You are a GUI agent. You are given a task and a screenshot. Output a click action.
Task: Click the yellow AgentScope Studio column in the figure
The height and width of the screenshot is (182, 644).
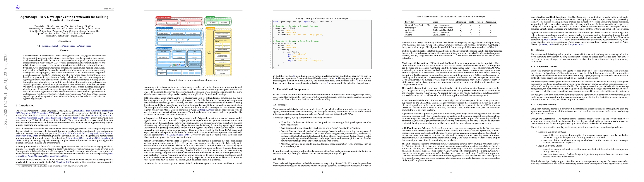pyautogui.click(x=209, y=52)
